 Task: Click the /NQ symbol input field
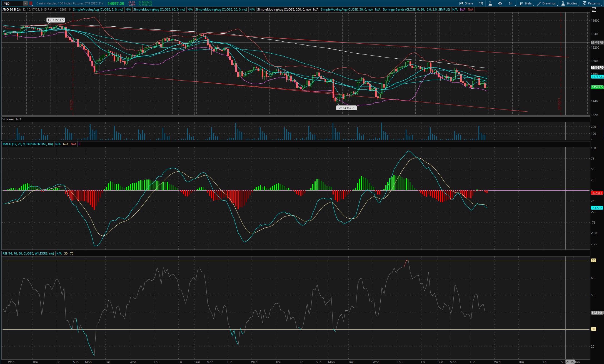pos(12,3)
